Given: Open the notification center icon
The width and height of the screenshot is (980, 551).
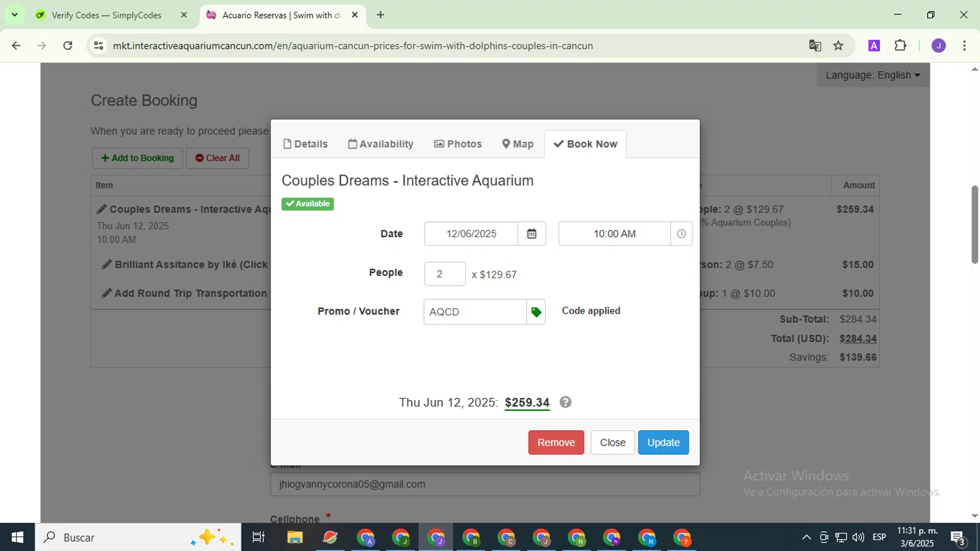Looking at the screenshot, I should click(x=958, y=537).
